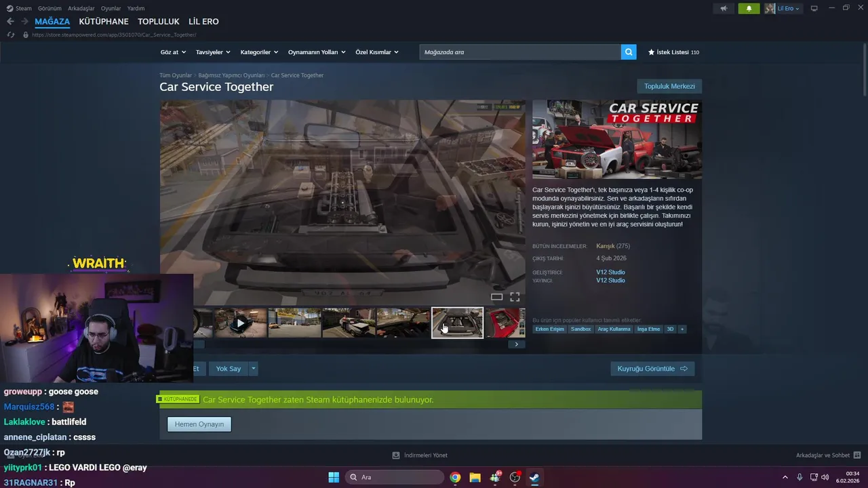Click the Topluluk Merkezi button
Image resolution: width=868 pixels, height=488 pixels.
(669, 86)
